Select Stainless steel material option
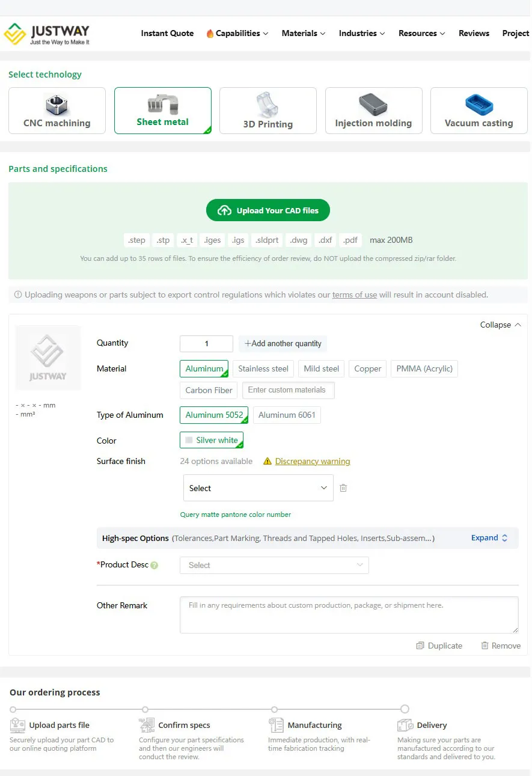 click(x=263, y=368)
